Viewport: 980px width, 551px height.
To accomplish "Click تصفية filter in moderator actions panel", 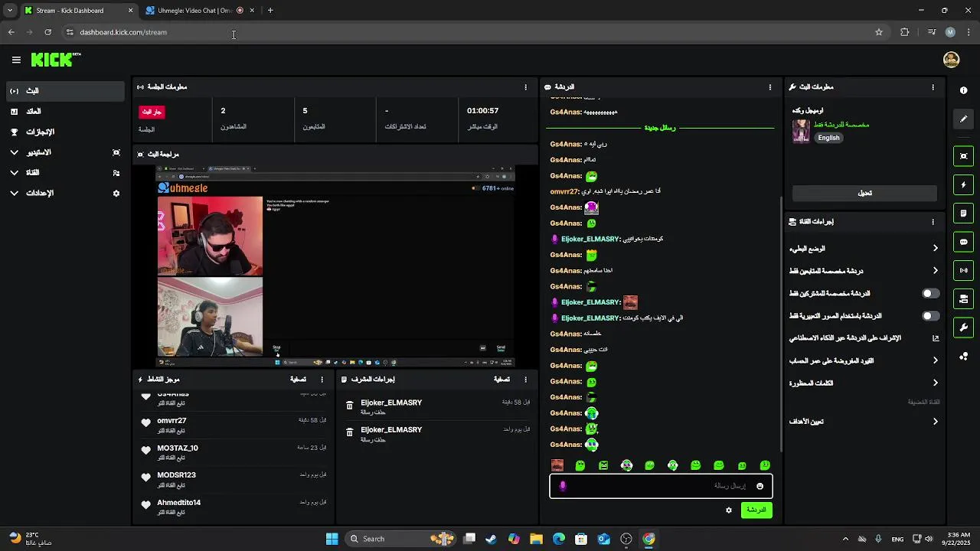I will pos(501,380).
